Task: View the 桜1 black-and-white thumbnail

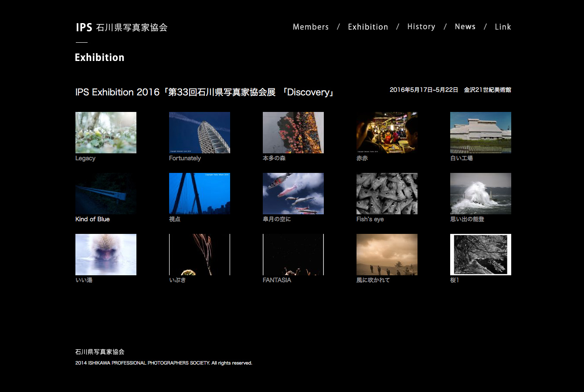Action: pyautogui.click(x=481, y=254)
